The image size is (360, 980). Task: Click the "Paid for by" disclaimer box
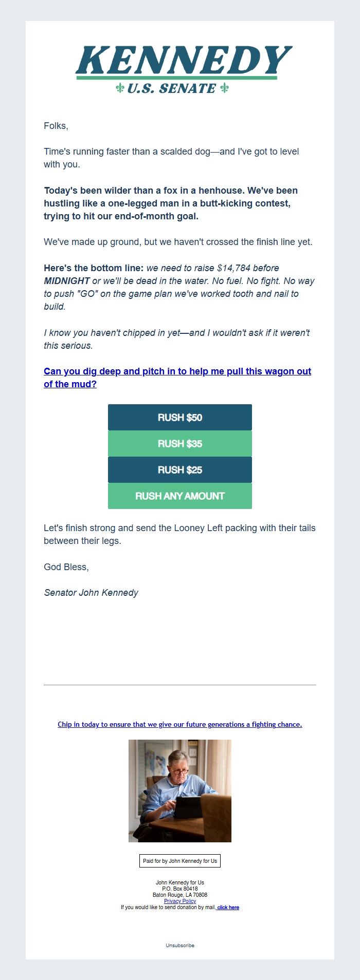point(180,861)
